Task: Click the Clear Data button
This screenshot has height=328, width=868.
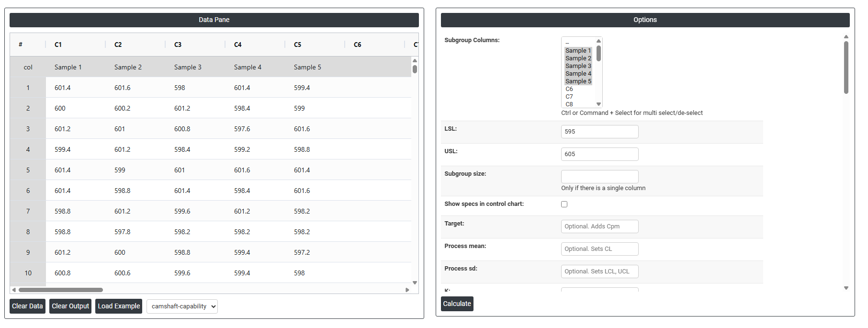Action: [x=27, y=306]
